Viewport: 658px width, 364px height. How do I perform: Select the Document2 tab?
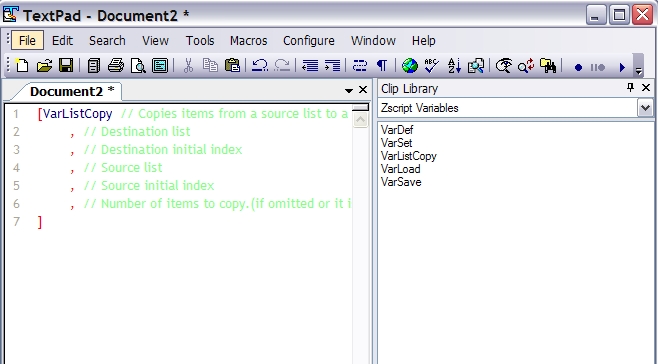(x=71, y=92)
